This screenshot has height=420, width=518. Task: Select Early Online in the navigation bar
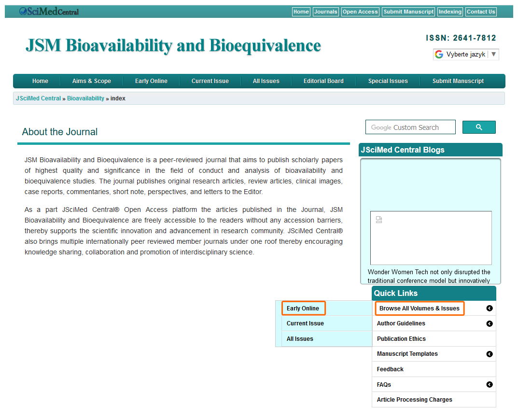point(151,81)
